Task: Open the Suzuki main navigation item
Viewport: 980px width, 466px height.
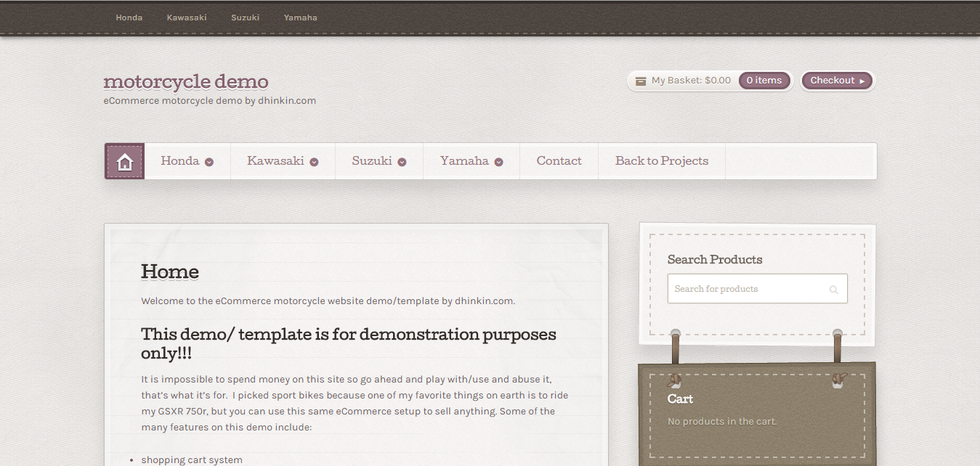Action: [x=379, y=161]
